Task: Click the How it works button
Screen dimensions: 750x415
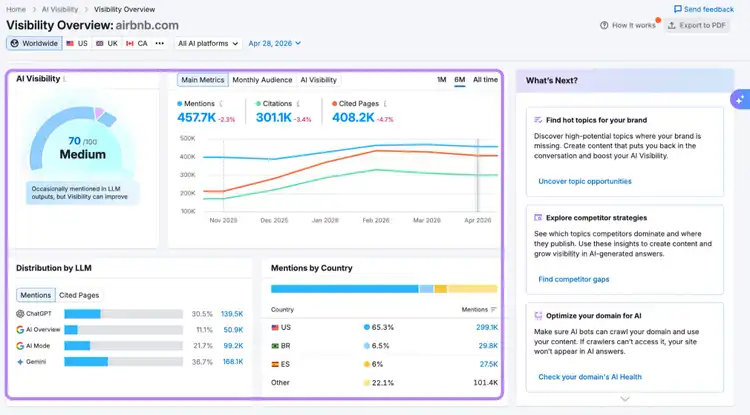Action: [x=628, y=25]
